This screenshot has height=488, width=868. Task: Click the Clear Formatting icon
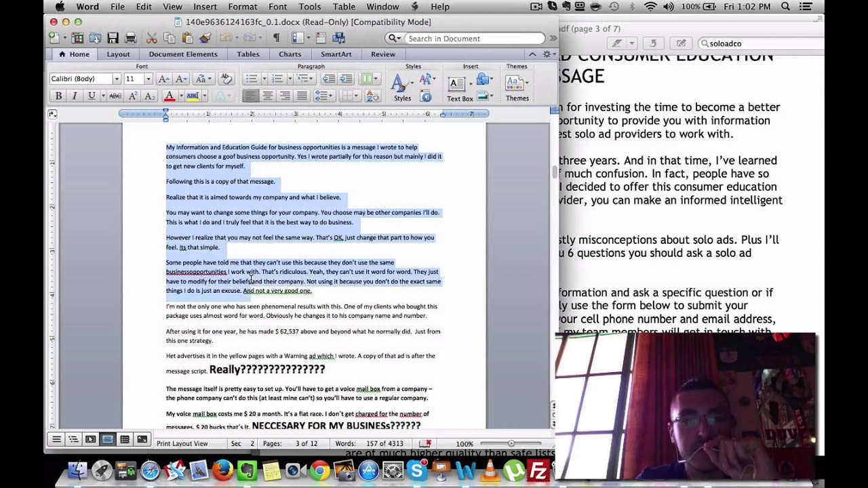pos(226,79)
